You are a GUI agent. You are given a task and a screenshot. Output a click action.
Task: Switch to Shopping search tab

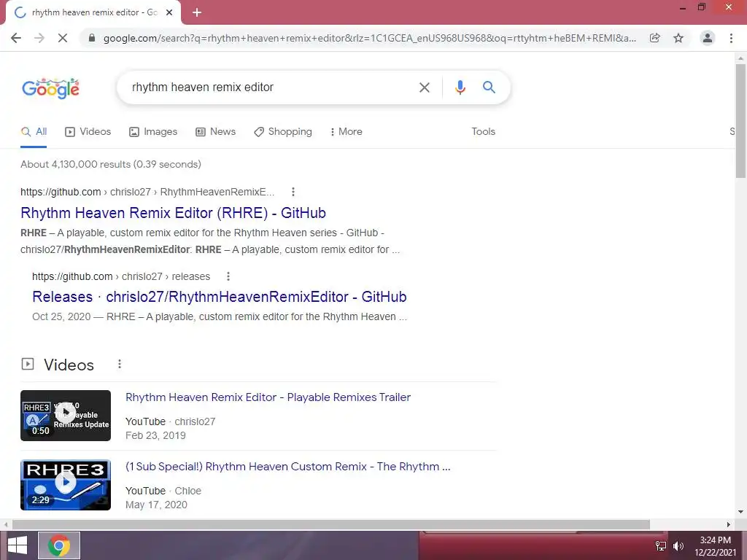(283, 132)
